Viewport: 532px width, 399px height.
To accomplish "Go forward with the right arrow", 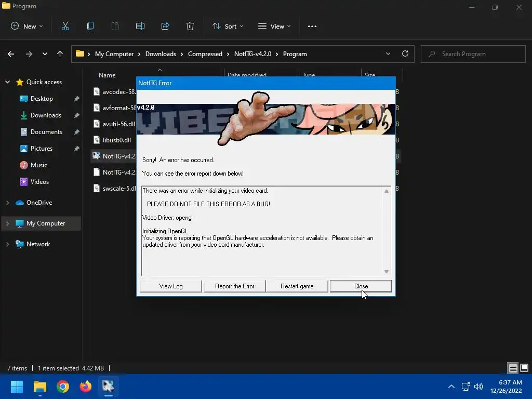I will click(29, 54).
